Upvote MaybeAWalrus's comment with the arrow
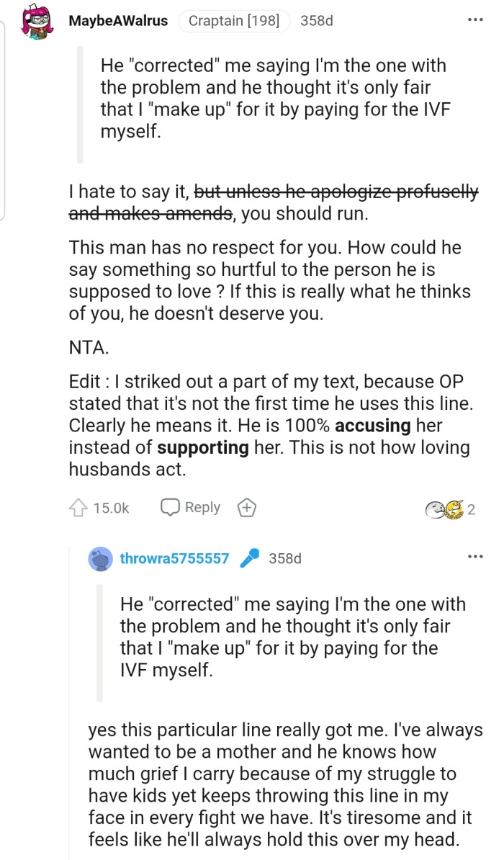The width and height of the screenshot is (504, 860). point(78,509)
